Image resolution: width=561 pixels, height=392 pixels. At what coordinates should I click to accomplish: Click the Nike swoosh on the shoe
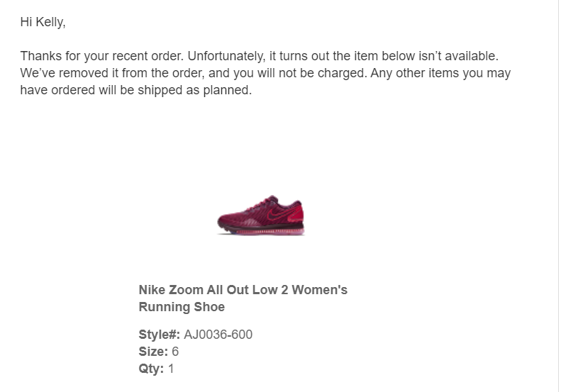[279, 213]
